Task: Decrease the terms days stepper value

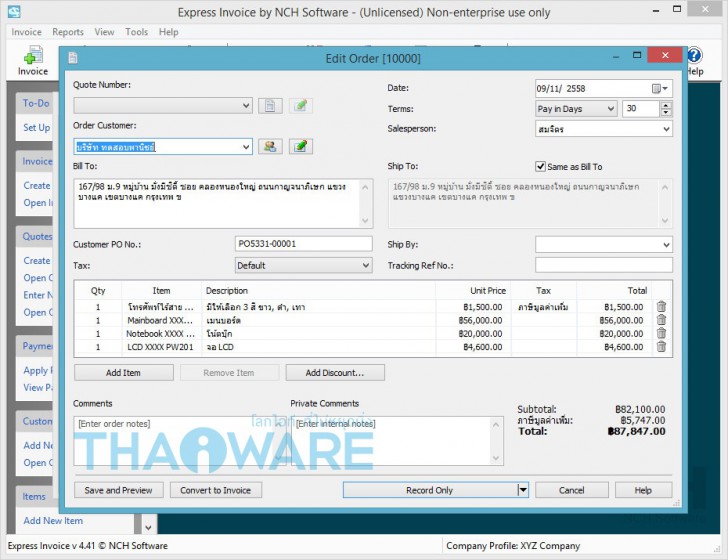Action: 666,112
